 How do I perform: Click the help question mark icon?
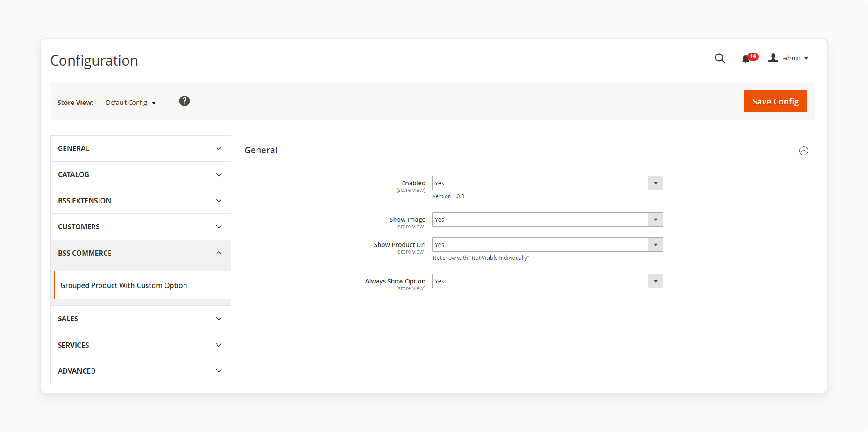pos(184,101)
